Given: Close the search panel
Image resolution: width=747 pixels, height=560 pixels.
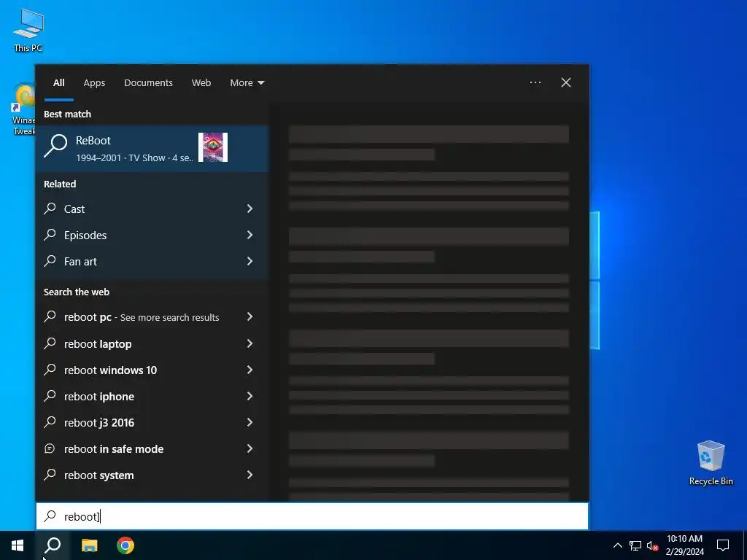Looking at the screenshot, I should pyautogui.click(x=566, y=82).
